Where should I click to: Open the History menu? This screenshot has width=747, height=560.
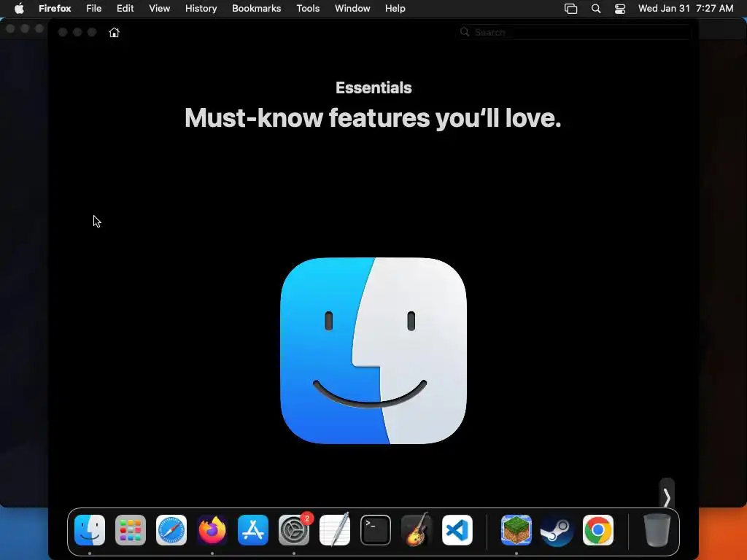(x=201, y=8)
